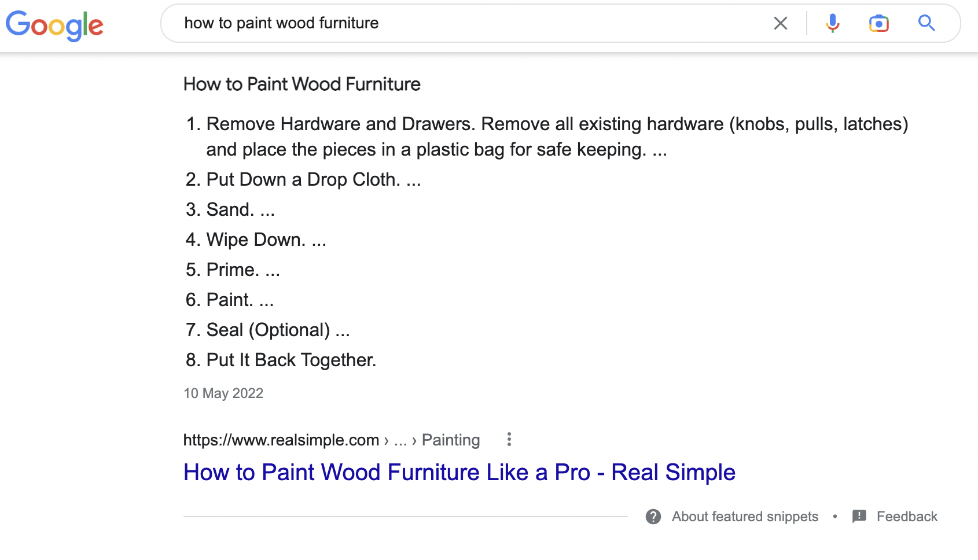The height and width of the screenshot is (560, 978).
Task: Click step 8 "Put It Back Together"
Action: [x=291, y=360]
